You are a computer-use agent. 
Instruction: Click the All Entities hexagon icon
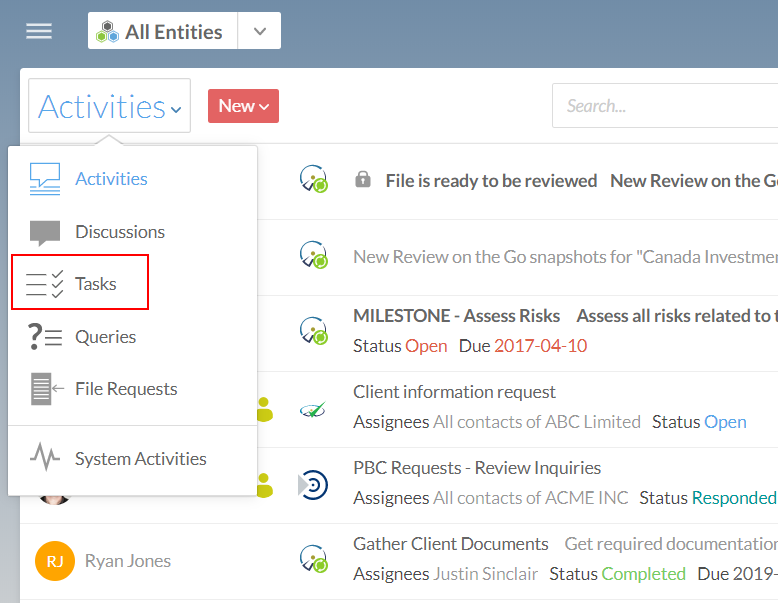[x=108, y=31]
